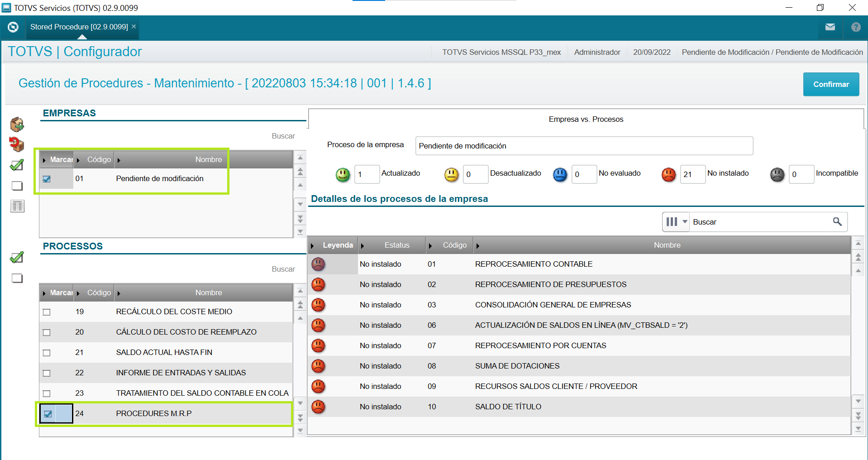Click the Administrador user label in the header
Screen dimensions: 868x460
pos(597,52)
